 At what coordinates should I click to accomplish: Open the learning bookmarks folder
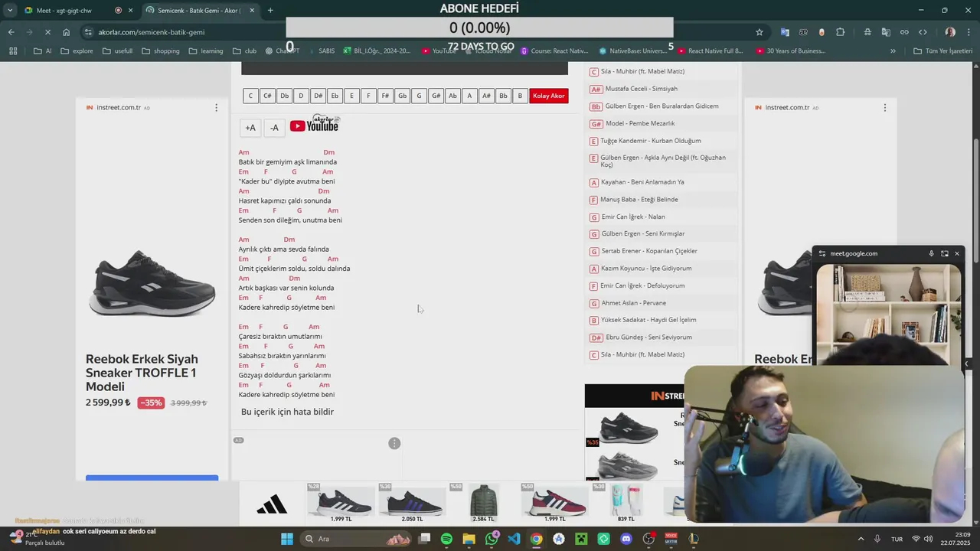pos(205,51)
